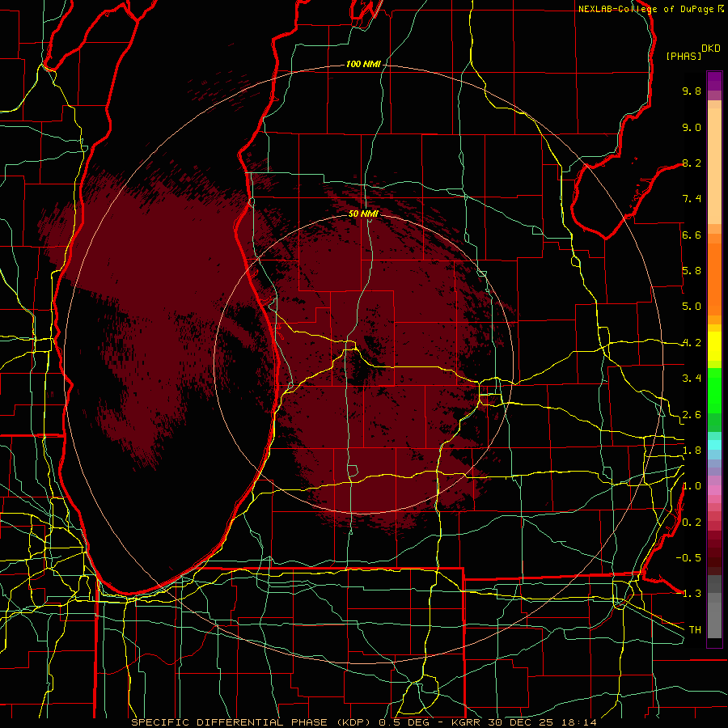Click the light peach segment of the color bar

point(714,166)
